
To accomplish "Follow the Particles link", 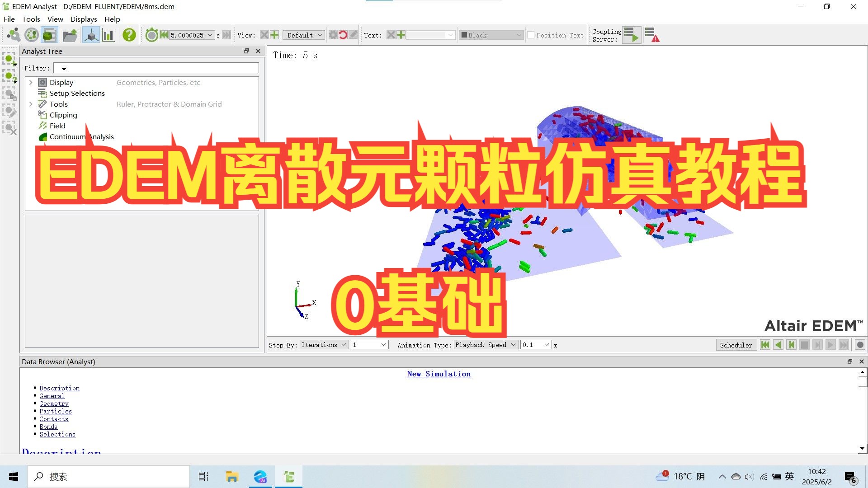I will [56, 411].
